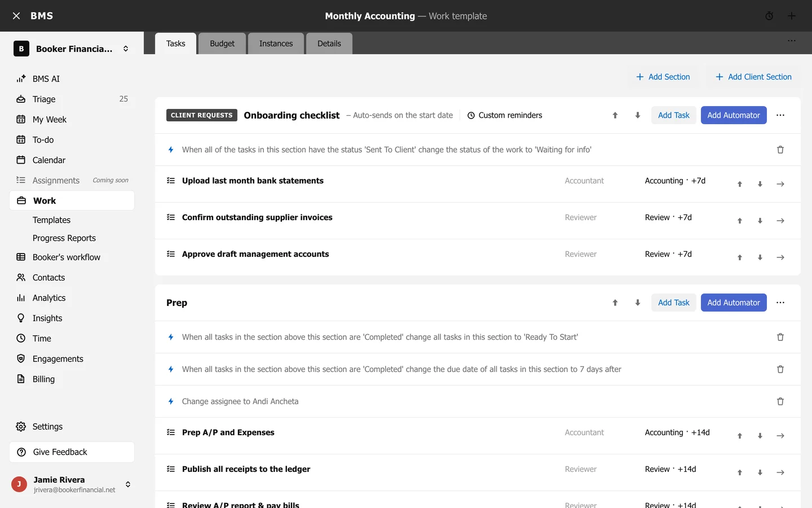The width and height of the screenshot is (812, 508).
Task: Open Settings in sidebar
Action: click(x=72, y=427)
